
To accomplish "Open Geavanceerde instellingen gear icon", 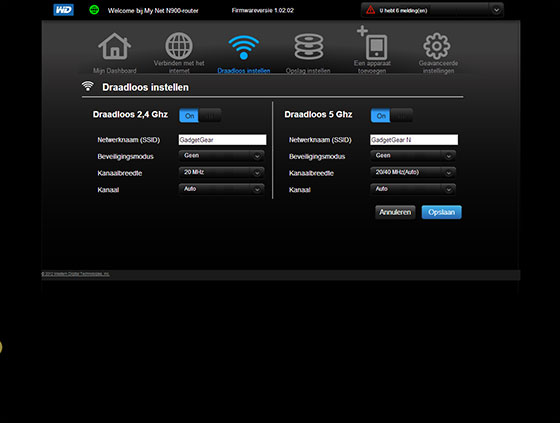I will point(437,46).
